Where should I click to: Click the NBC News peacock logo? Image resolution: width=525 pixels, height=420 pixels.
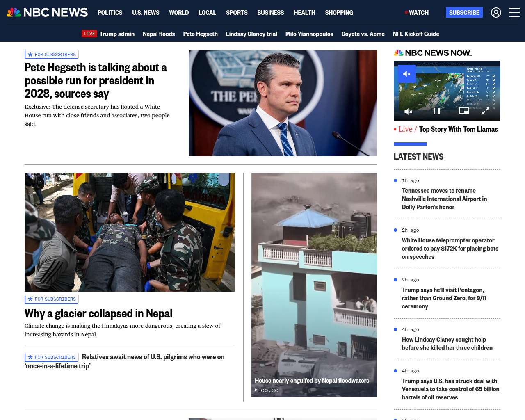point(47,12)
